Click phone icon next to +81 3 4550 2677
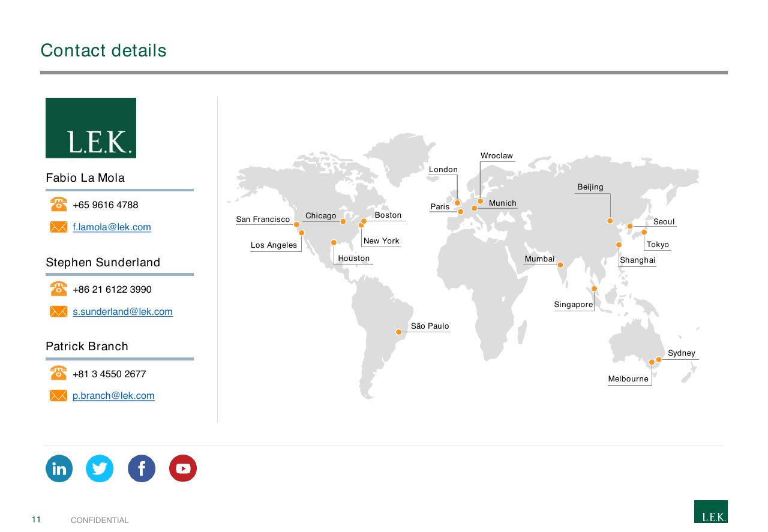Screen dimensions: 768x532 coord(59,372)
